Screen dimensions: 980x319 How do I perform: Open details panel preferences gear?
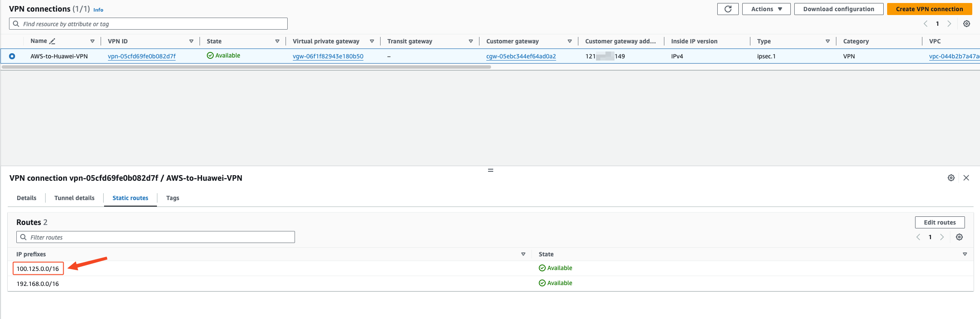[951, 178]
